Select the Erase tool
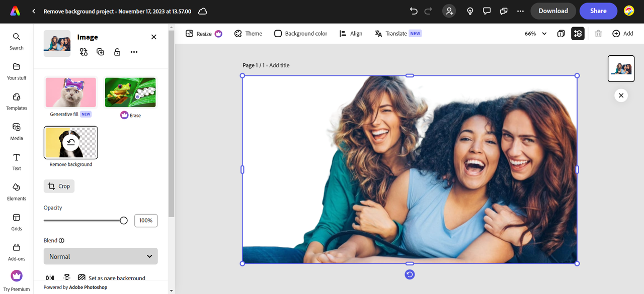The height and width of the screenshot is (294, 644). (130, 98)
